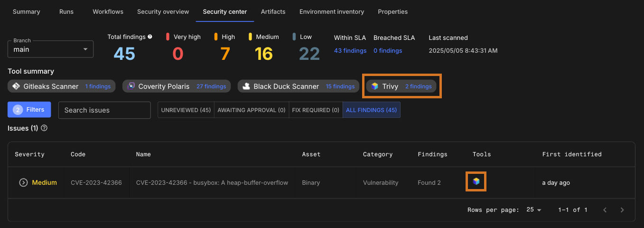Click the help icon beside Issues (1)
This screenshot has width=644, height=228.
(x=44, y=128)
